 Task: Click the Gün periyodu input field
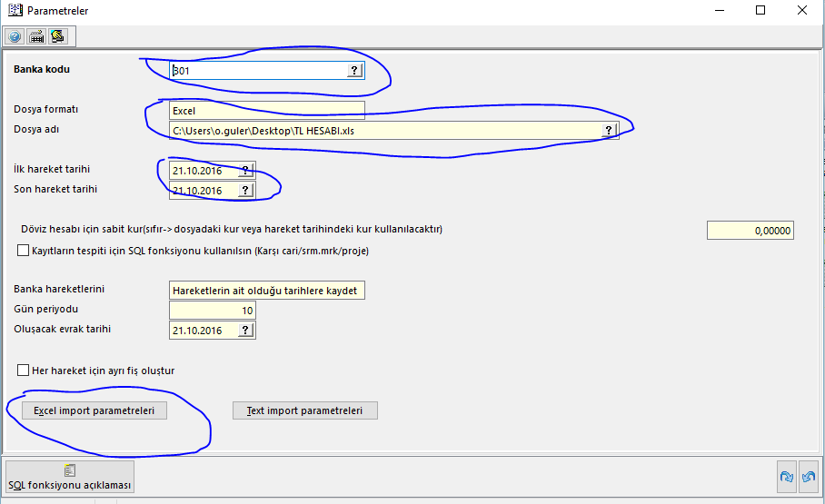pyautogui.click(x=213, y=311)
